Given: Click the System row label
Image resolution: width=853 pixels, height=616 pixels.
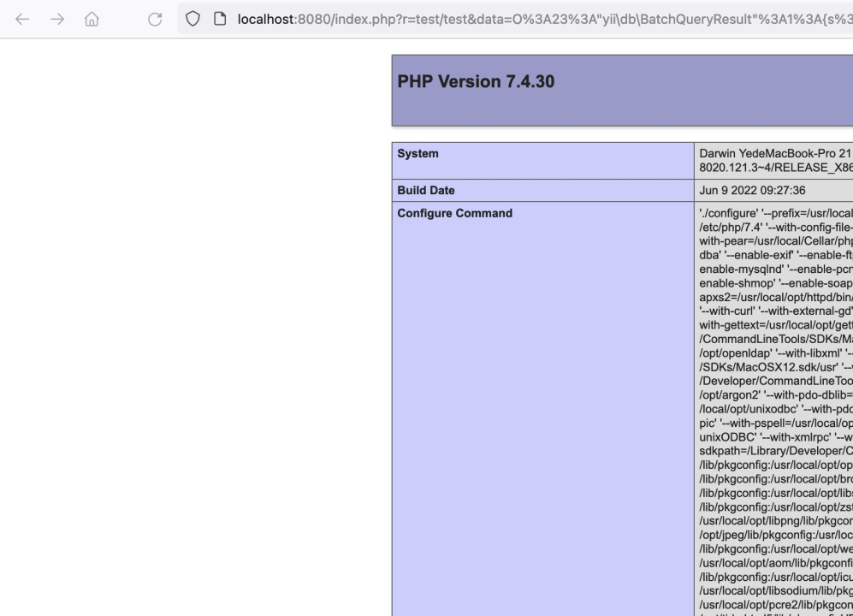Looking at the screenshot, I should [x=418, y=154].
